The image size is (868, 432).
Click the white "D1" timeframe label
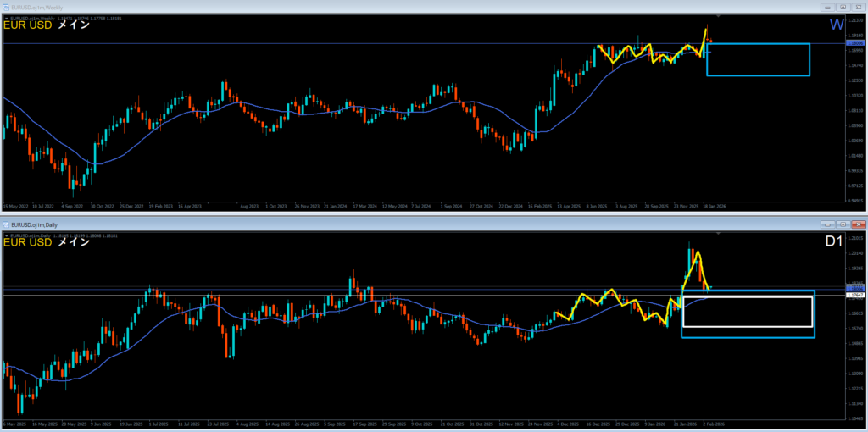coord(835,243)
